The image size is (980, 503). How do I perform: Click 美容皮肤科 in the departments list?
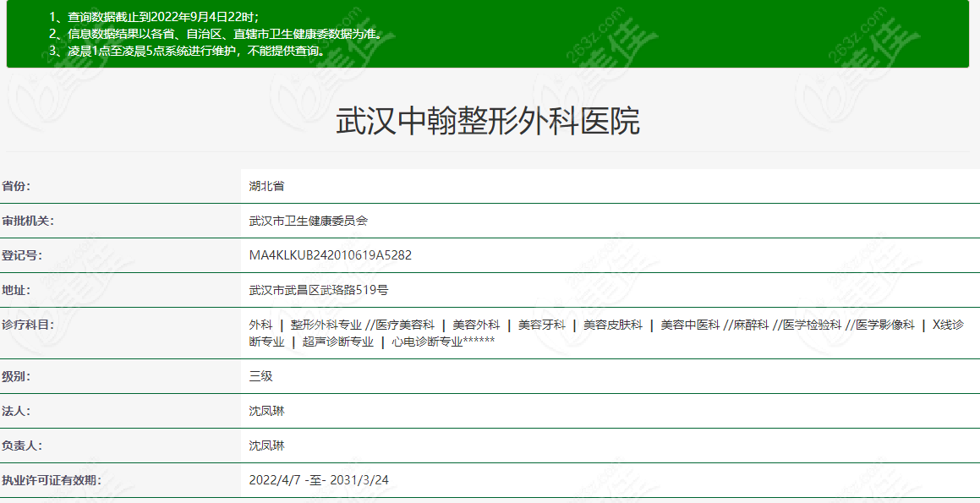point(613,325)
